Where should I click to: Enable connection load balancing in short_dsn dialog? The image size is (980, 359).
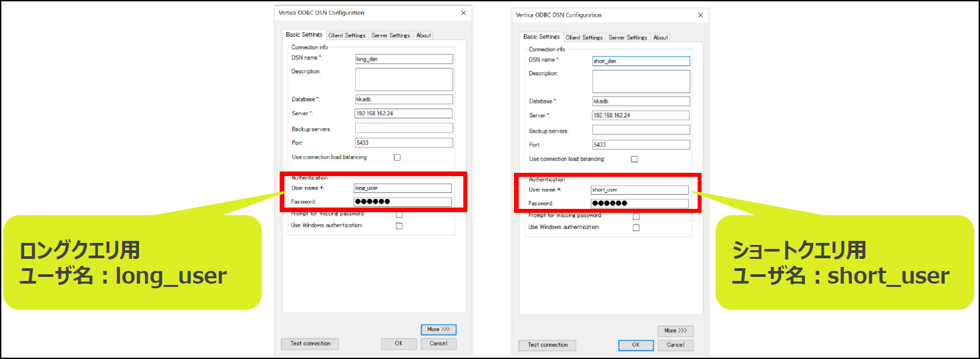634,159
